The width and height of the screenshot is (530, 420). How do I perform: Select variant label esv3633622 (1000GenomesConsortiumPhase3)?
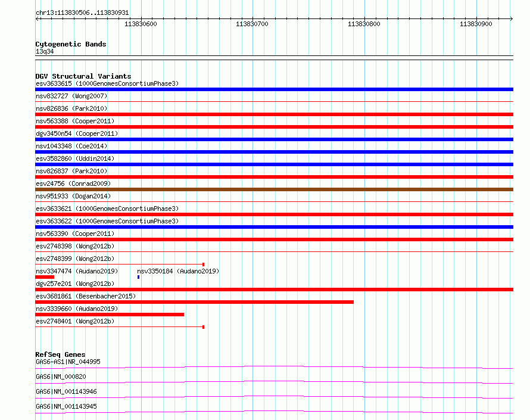107,221
